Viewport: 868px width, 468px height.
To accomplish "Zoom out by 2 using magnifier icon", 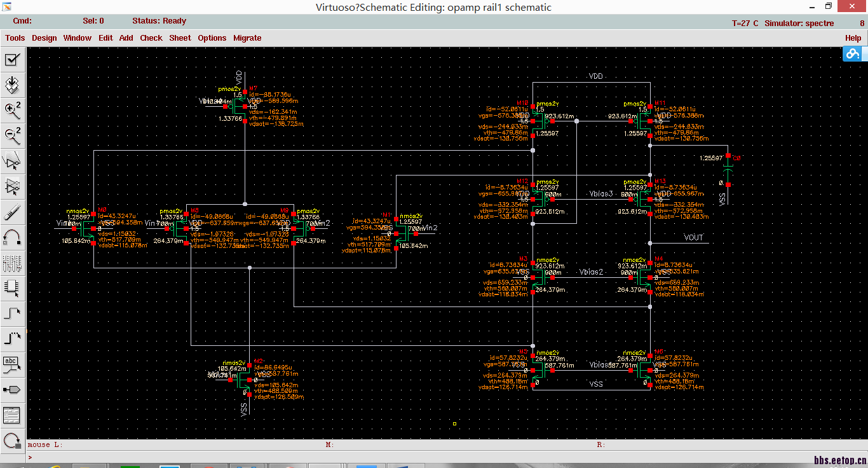I will 12,135.
